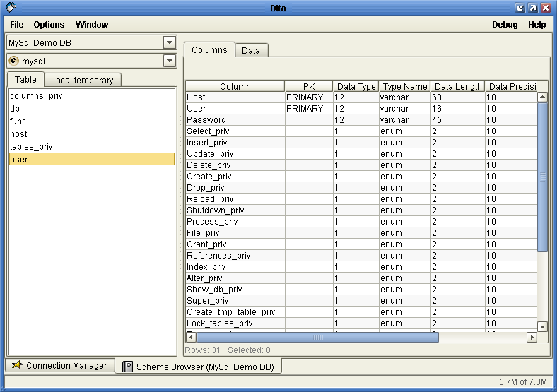Click the horizontal scrollbar right arrow
Screen dimensions: 557x392
pos(532,338)
